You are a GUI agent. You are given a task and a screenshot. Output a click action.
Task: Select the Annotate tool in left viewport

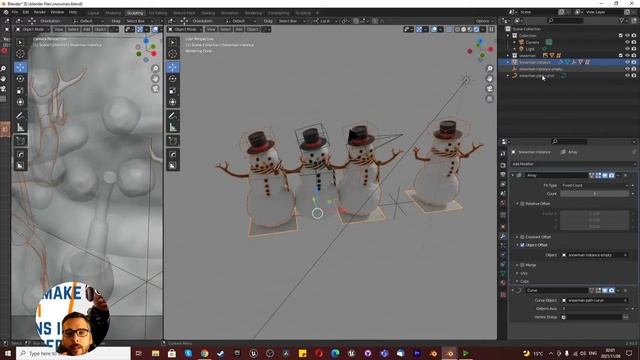click(20, 116)
